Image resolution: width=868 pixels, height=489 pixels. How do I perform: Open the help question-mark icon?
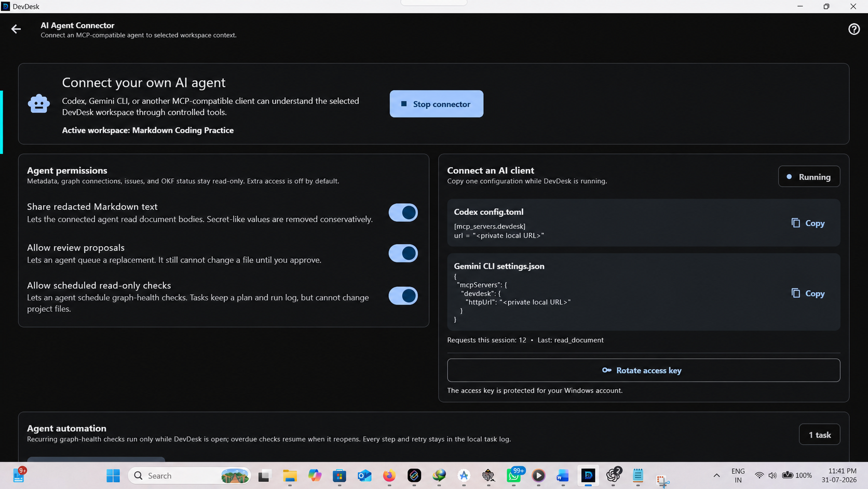click(854, 29)
